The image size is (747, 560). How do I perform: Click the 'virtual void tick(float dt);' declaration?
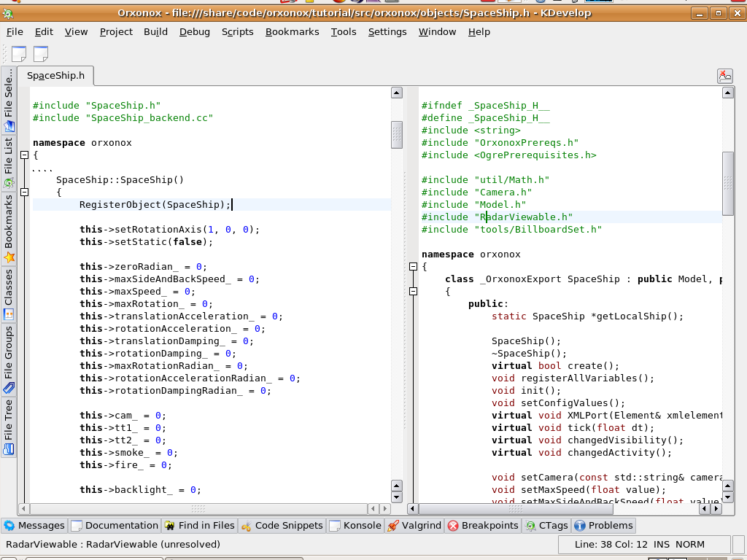(573, 427)
